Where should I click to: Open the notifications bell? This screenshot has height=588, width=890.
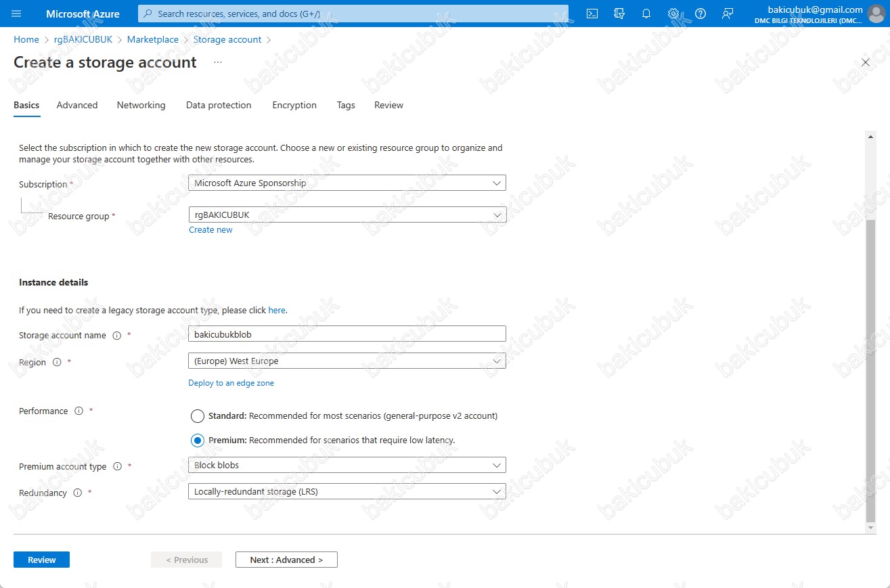[646, 14]
